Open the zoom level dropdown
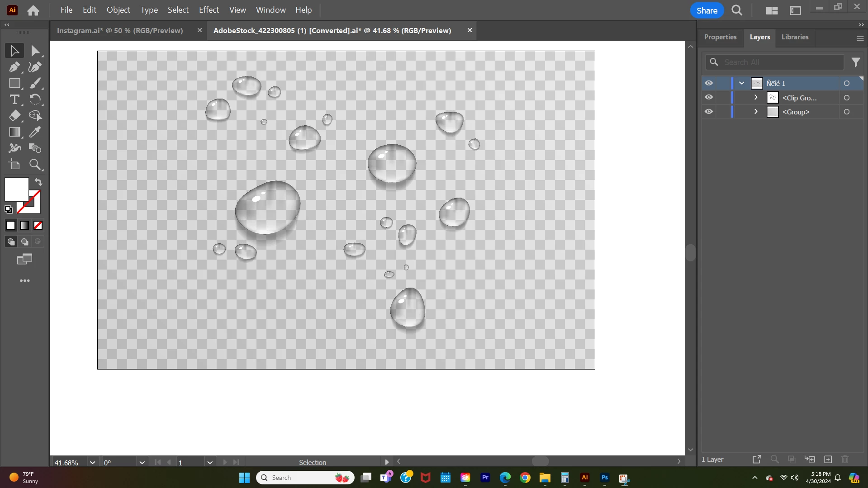 92,463
